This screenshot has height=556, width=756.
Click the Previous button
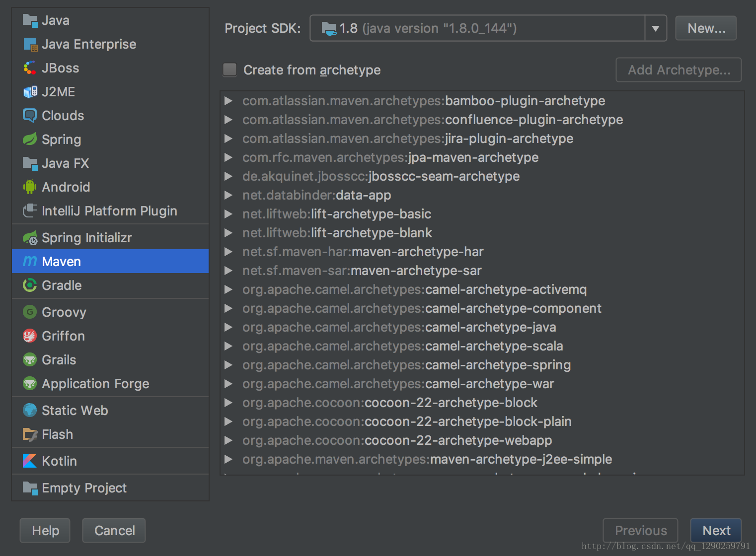coord(641,531)
